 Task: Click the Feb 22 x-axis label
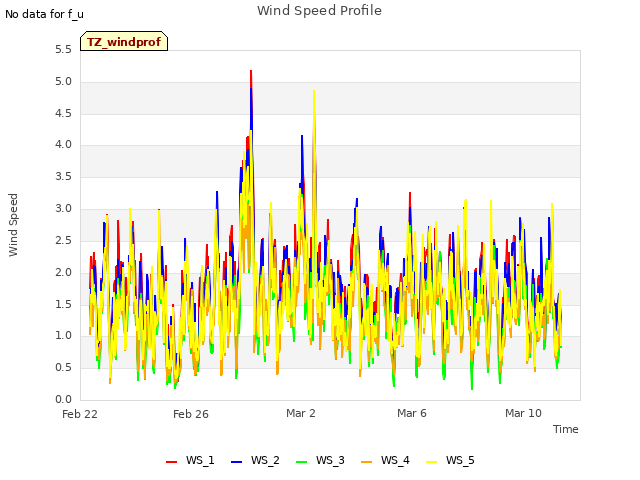click(x=80, y=414)
